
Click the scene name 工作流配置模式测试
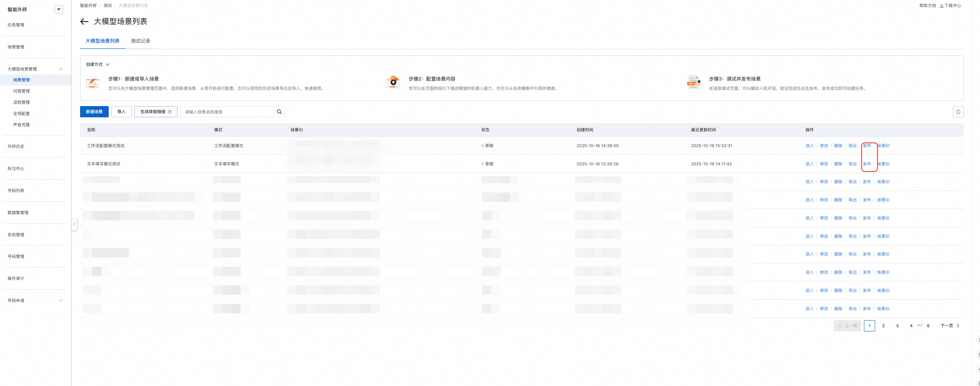(x=106, y=146)
